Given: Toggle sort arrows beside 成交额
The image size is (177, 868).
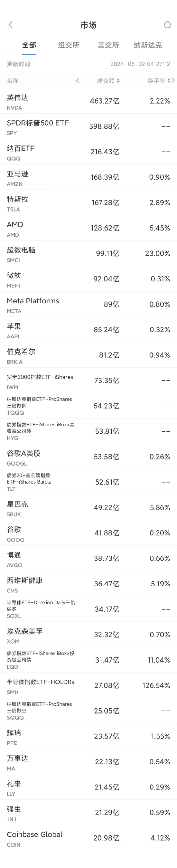Looking at the screenshot, I should click(118, 80).
